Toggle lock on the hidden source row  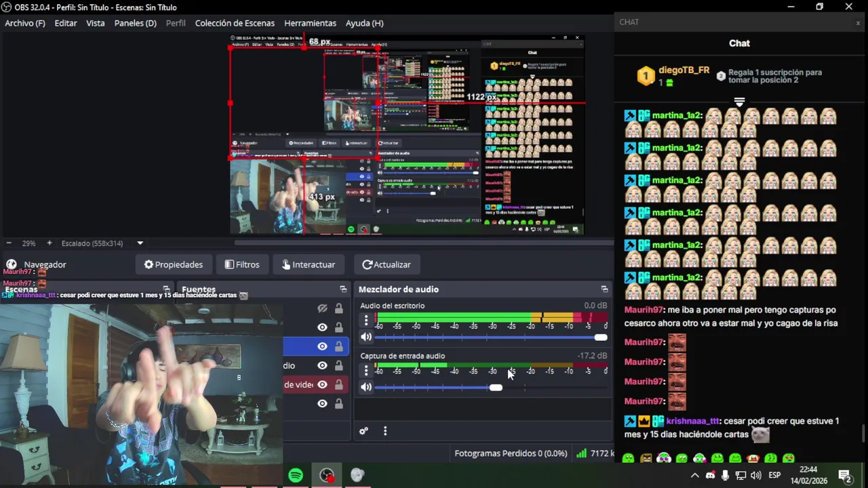click(x=338, y=308)
